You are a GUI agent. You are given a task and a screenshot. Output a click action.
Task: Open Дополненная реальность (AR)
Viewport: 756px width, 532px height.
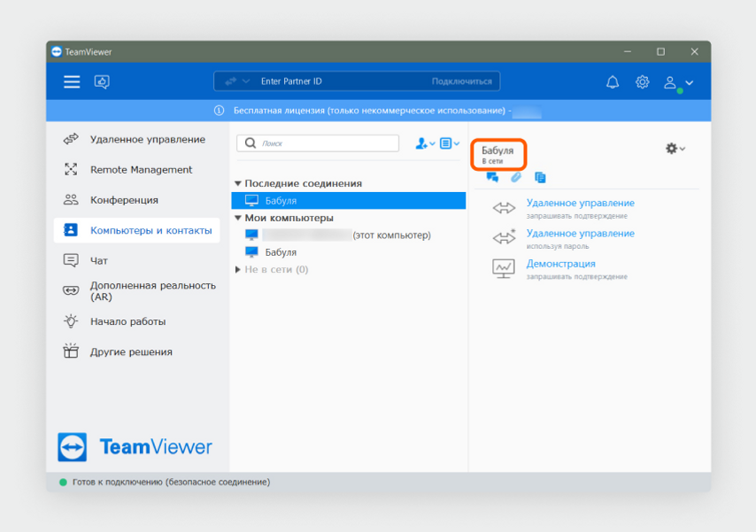point(137,291)
